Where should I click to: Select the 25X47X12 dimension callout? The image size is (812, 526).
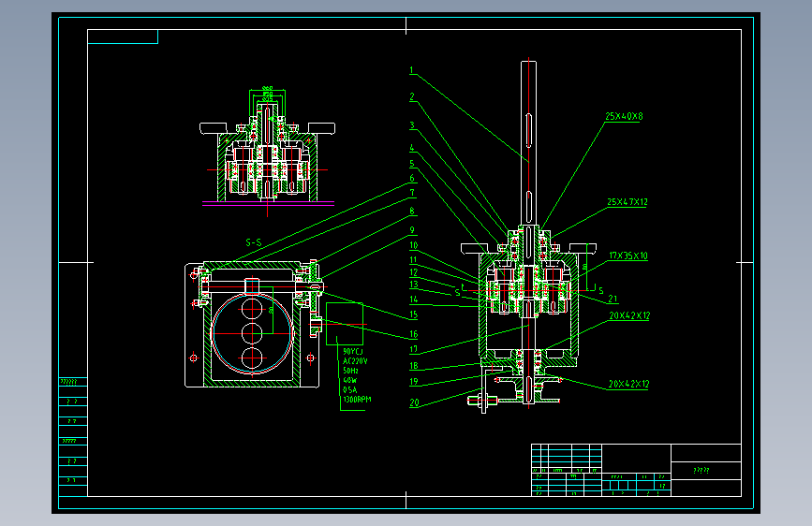627,202
